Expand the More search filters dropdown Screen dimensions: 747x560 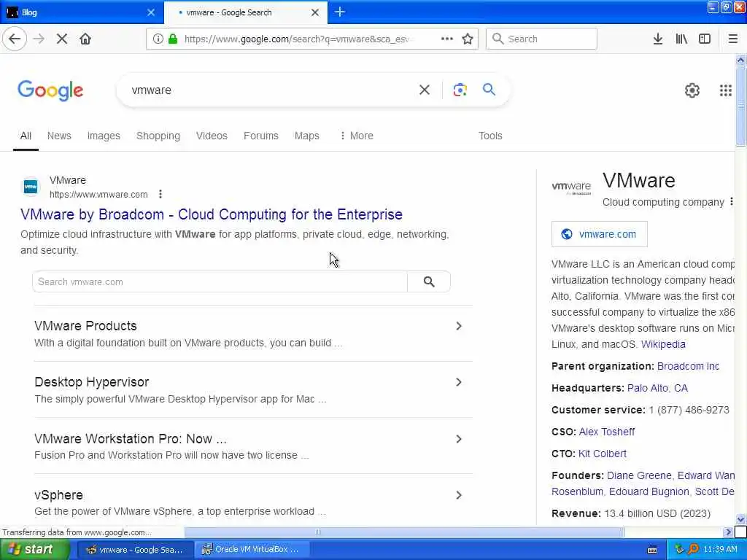(x=356, y=136)
